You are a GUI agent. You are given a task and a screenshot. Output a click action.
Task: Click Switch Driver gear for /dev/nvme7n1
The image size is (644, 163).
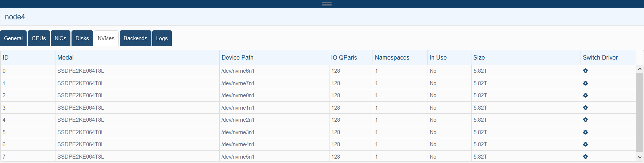(585, 83)
